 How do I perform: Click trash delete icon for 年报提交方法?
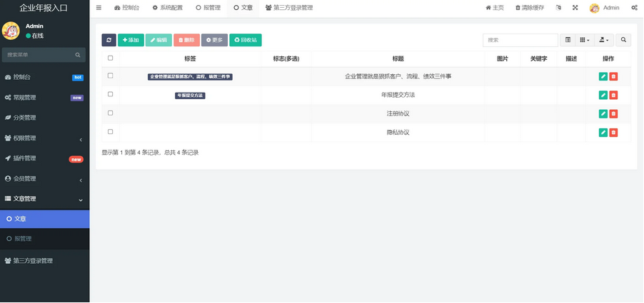click(613, 95)
